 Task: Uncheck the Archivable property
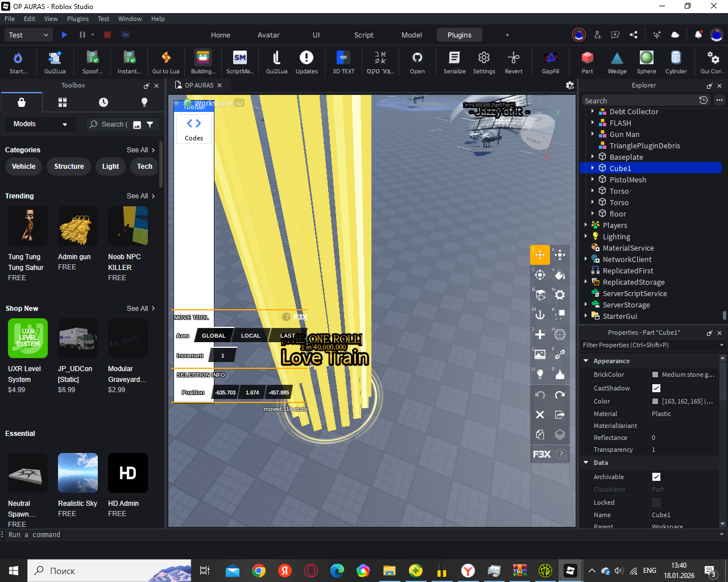[x=656, y=477]
